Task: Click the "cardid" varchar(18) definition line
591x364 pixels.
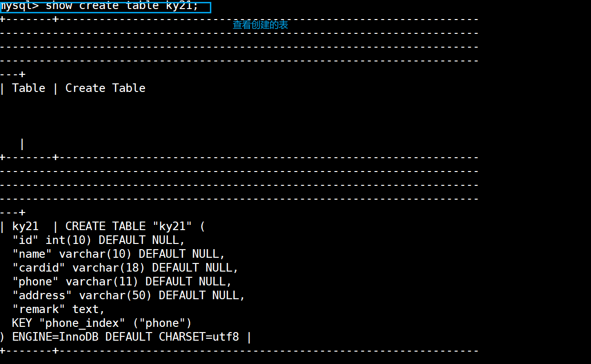Action: (125, 268)
